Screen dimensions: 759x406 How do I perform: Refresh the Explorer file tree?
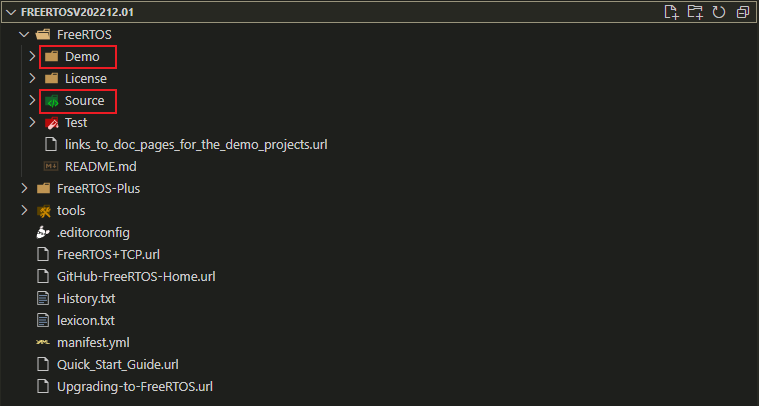(719, 13)
